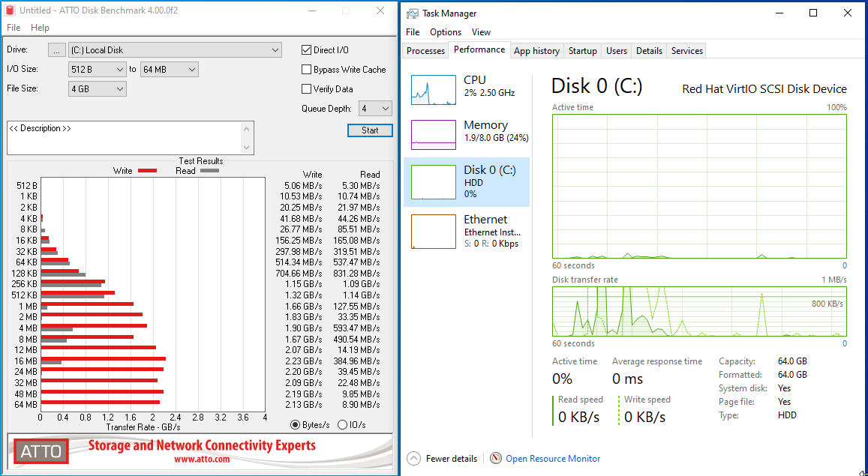
Task: Click the gray Read legend swatch
Action: point(209,171)
